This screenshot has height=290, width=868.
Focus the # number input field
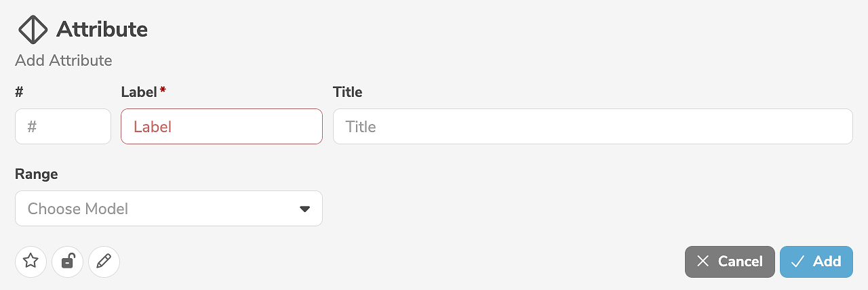pyautogui.click(x=63, y=127)
